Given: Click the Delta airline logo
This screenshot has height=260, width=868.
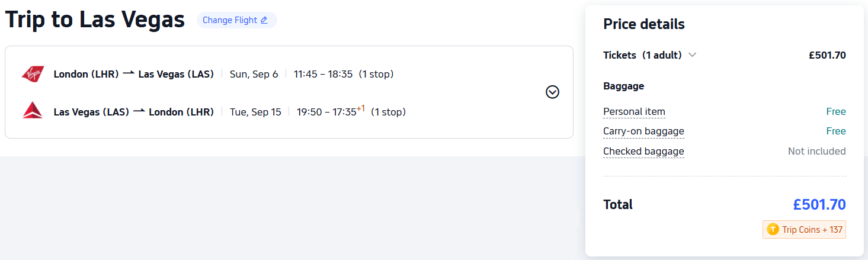Looking at the screenshot, I should click(33, 111).
